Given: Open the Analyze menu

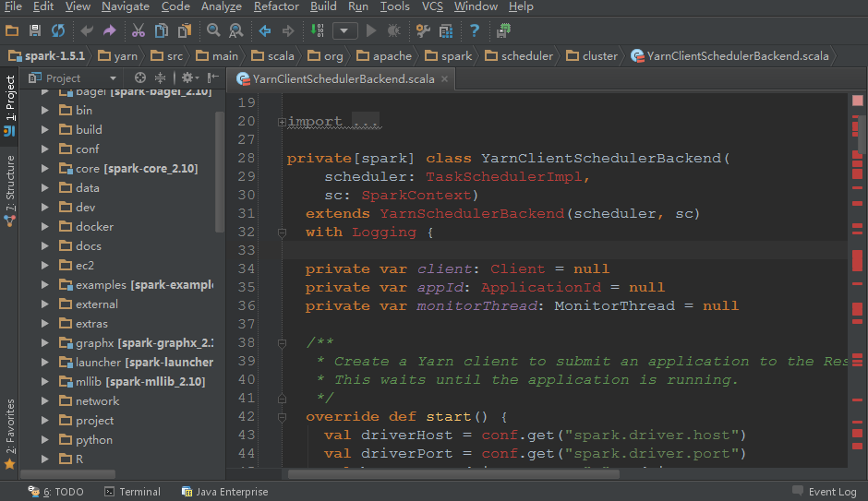Looking at the screenshot, I should 222,6.
